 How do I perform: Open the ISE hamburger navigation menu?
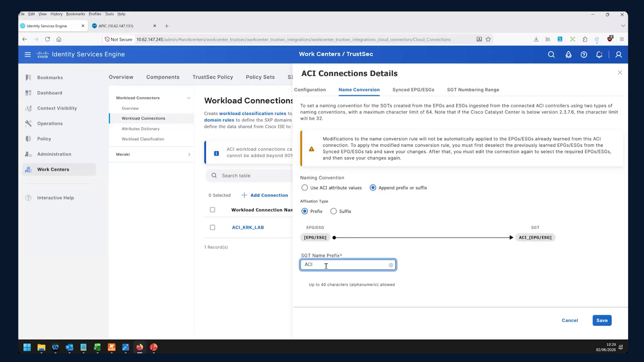click(x=28, y=54)
